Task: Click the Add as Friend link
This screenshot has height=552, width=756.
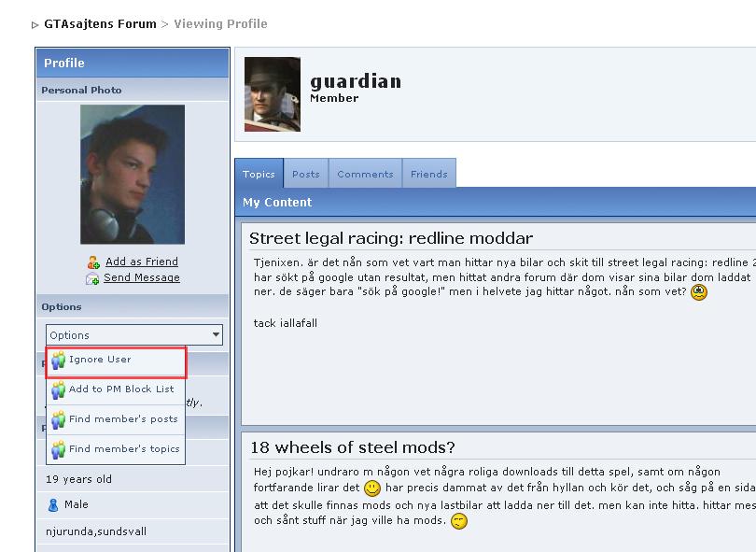Action: [142, 262]
